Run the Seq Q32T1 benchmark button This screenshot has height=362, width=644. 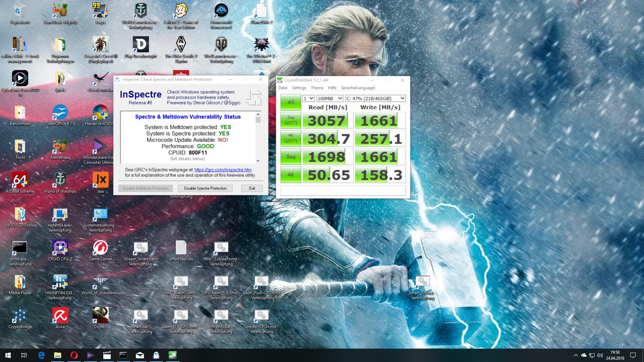pyautogui.click(x=291, y=120)
